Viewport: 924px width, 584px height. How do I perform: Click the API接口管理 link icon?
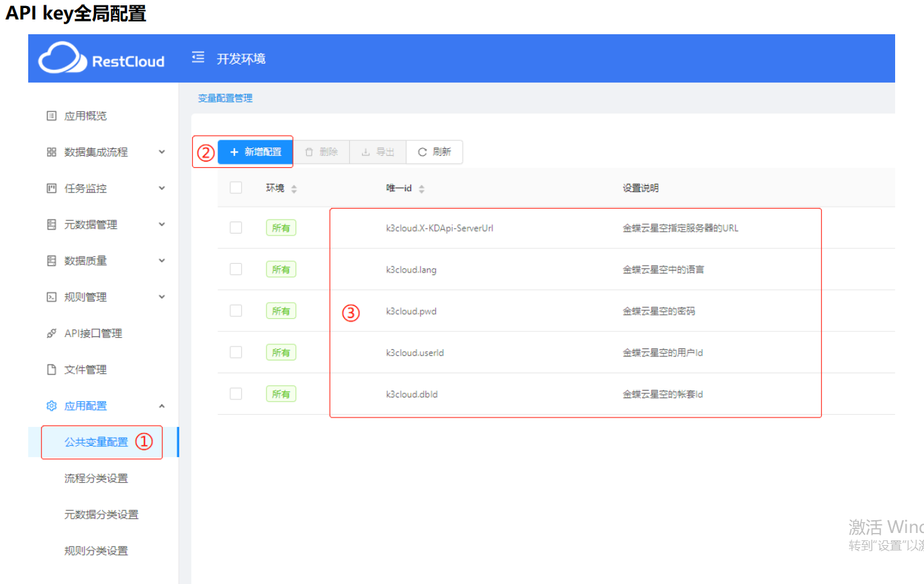(51, 333)
